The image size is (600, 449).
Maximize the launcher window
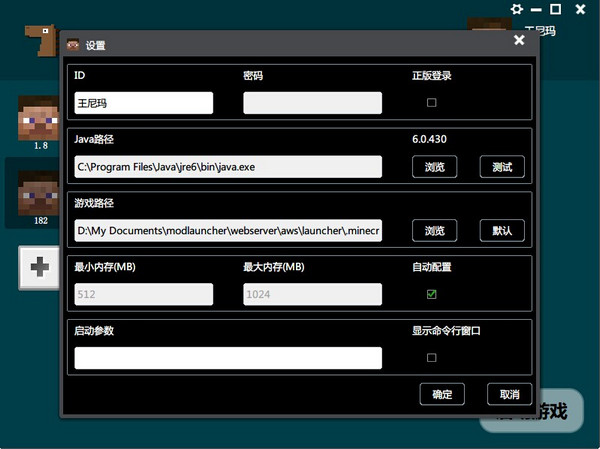point(555,9)
